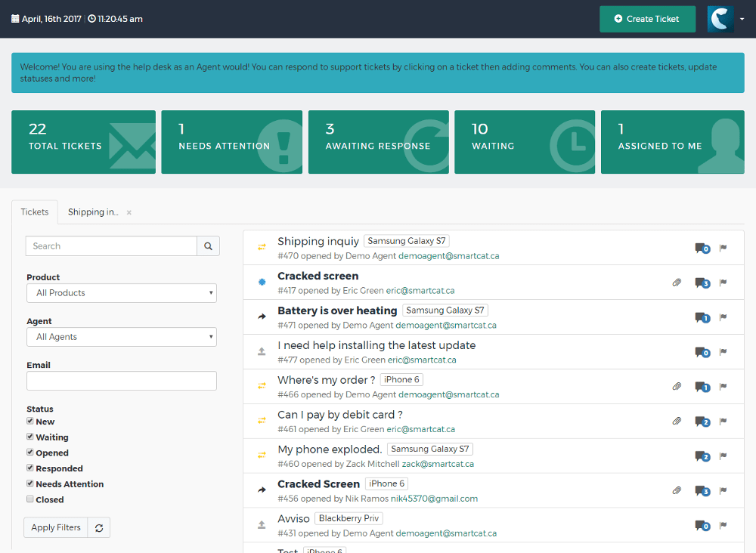This screenshot has height=553, width=756.
Task: Click the search magnifier icon in the sidebar
Action: tap(208, 246)
